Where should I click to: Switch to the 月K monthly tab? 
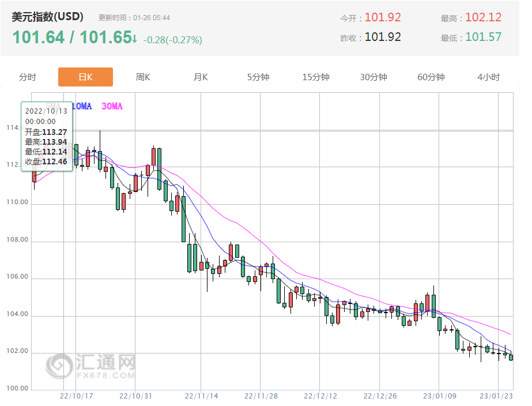(x=201, y=77)
